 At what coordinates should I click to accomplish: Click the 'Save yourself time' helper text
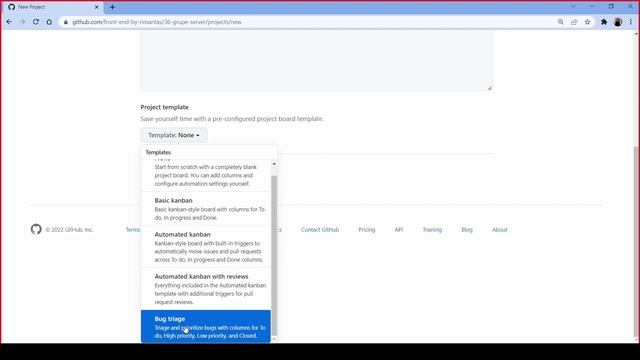point(232,119)
